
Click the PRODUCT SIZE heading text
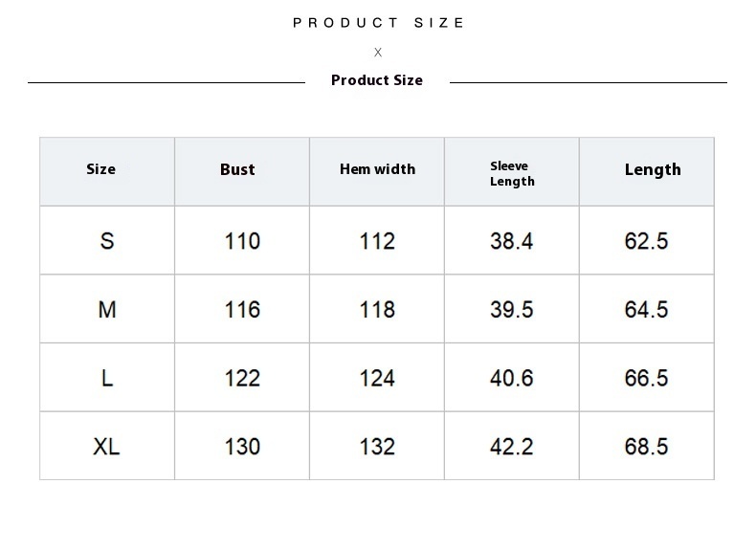(x=379, y=23)
